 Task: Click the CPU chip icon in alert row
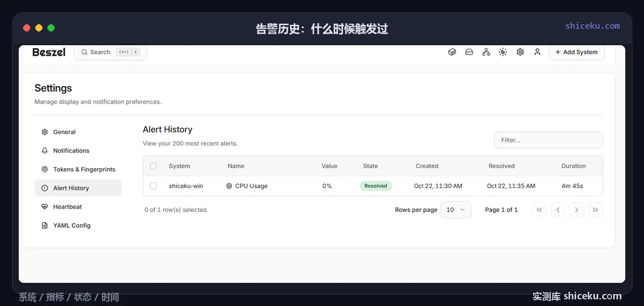point(229,186)
